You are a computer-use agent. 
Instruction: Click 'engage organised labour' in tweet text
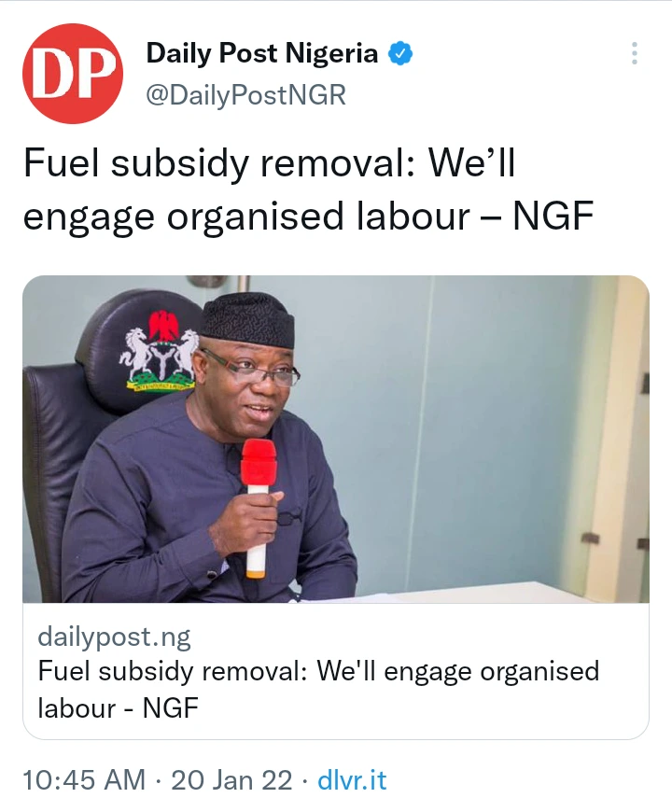click(x=246, y=217)
